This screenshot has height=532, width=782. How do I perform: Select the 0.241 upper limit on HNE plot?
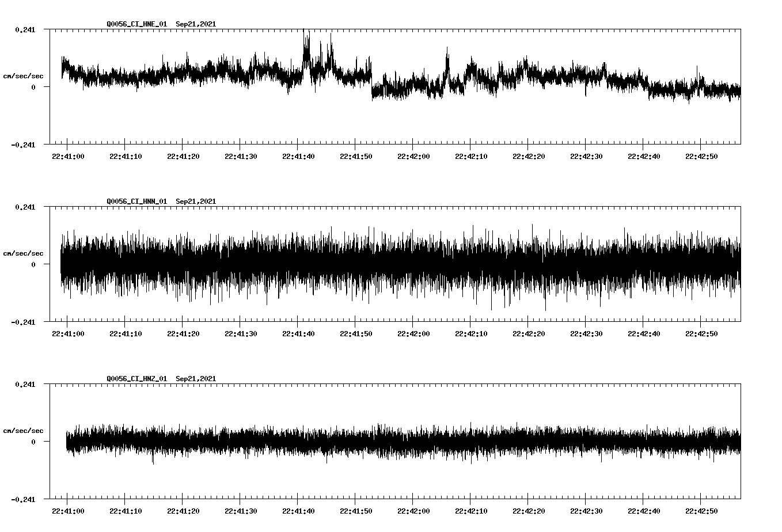click(x=25, y=29)
